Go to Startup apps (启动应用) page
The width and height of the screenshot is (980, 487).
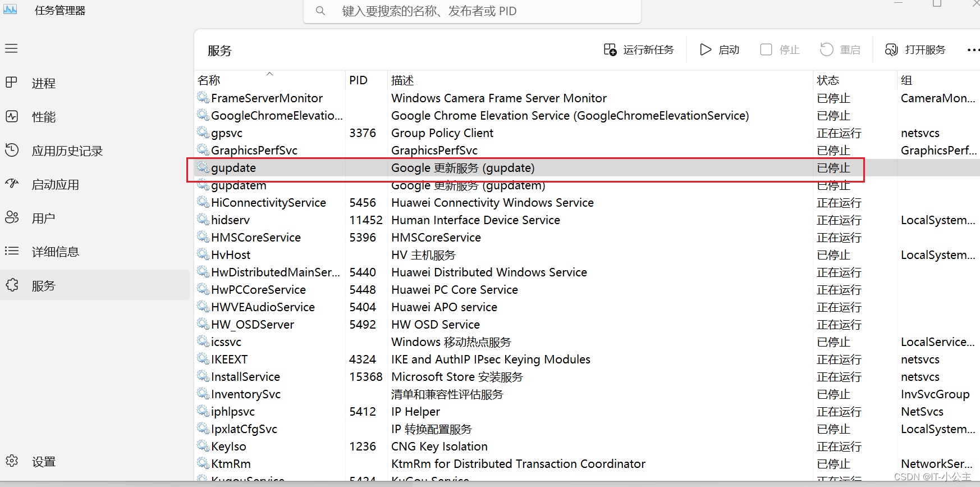(56, 184)
